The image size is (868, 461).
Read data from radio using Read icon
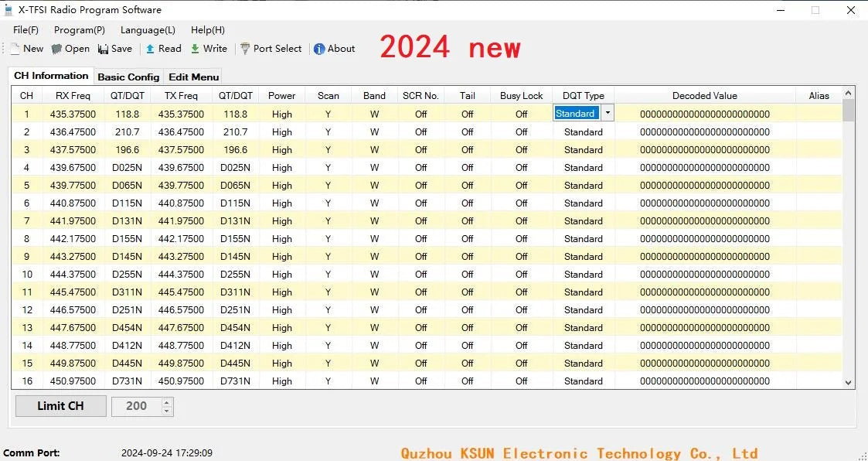[150, 49]
